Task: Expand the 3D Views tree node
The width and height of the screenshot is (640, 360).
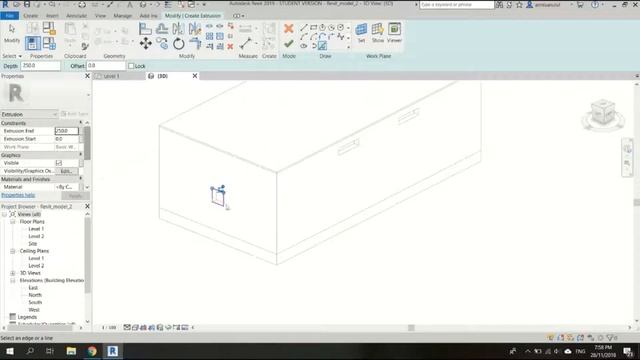Action: tap(13, 273)
